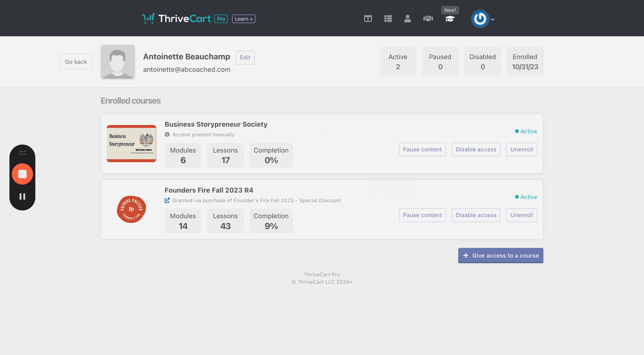Click the Learn+ badge
The image size is (644, 355).
pyautogui.click(x=244, y=19)
